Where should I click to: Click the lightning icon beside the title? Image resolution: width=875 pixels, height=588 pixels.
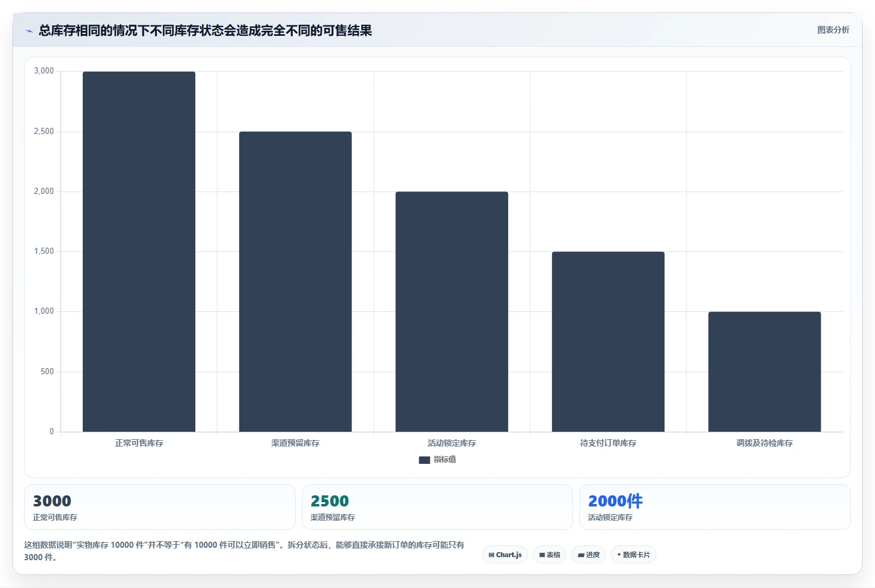29,31
